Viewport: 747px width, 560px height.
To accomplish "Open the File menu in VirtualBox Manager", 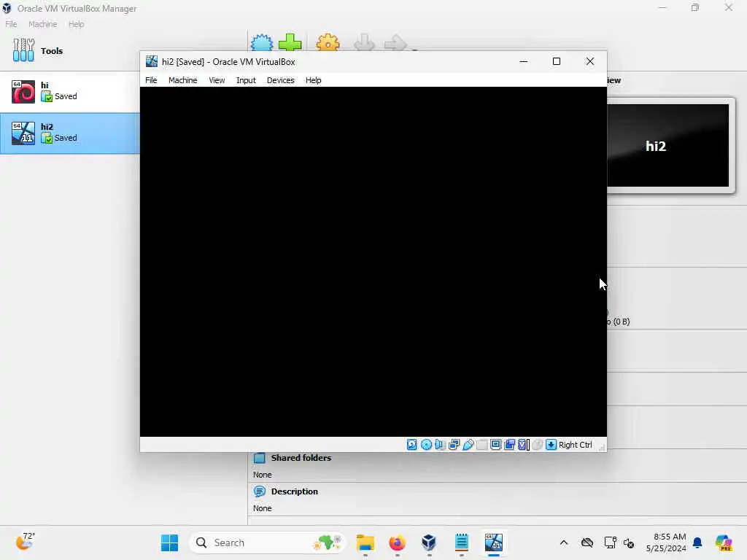I will 11,24.
